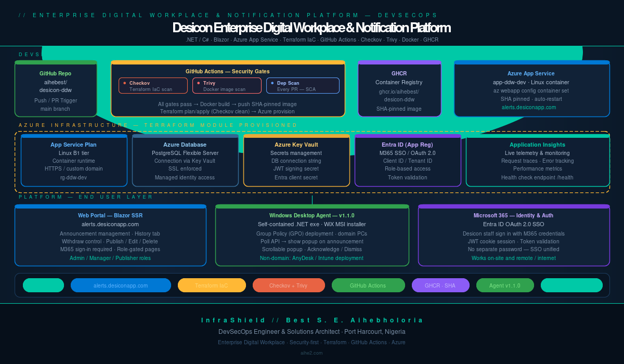This screenshot has width=624, height=364.
Task: Click 'Live telemetry & monitoring' text
Action: tap(538, 153)
